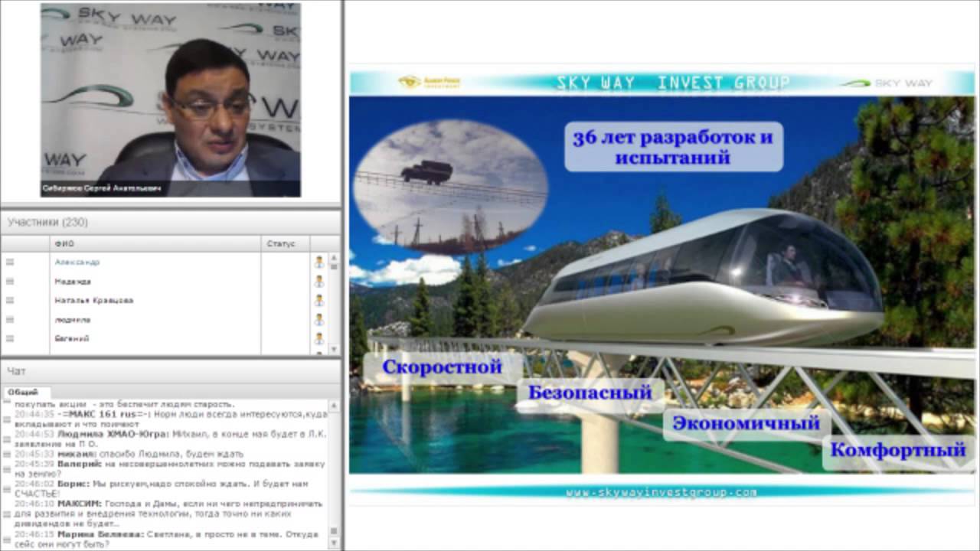Click the '36 лет разработок и испытаний' box
980x551 pixels.
[674, 147]
